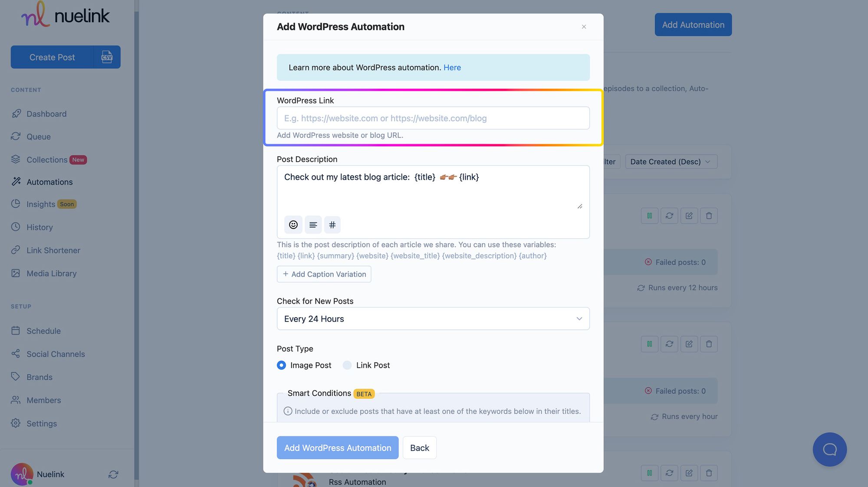Screen dimensions: 868x487
Task: Click the refresh icon above Runs every hour
Action: 669,344
